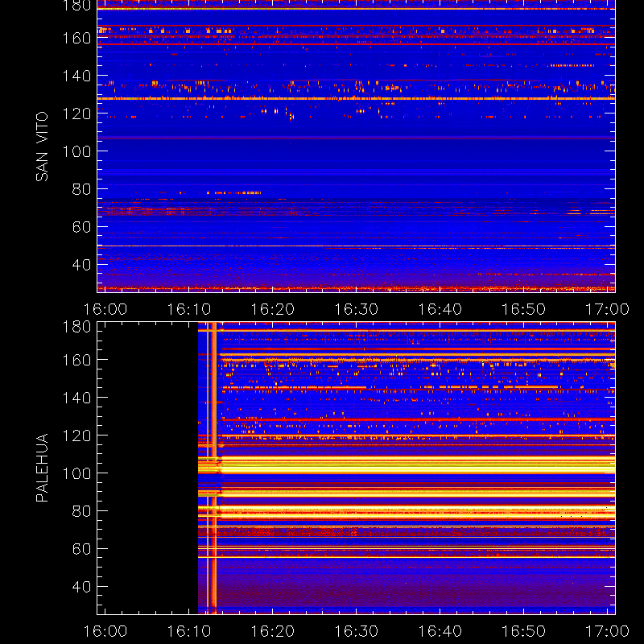Image resolution: width=644 pixels, height=644 pixels.
Task: Click 16:30 time label under SAN VITO plot
Action: [x=356, y=309]
